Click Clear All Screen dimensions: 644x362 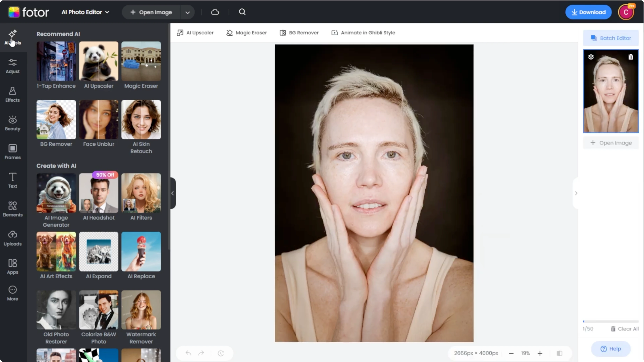pos(625,329)
